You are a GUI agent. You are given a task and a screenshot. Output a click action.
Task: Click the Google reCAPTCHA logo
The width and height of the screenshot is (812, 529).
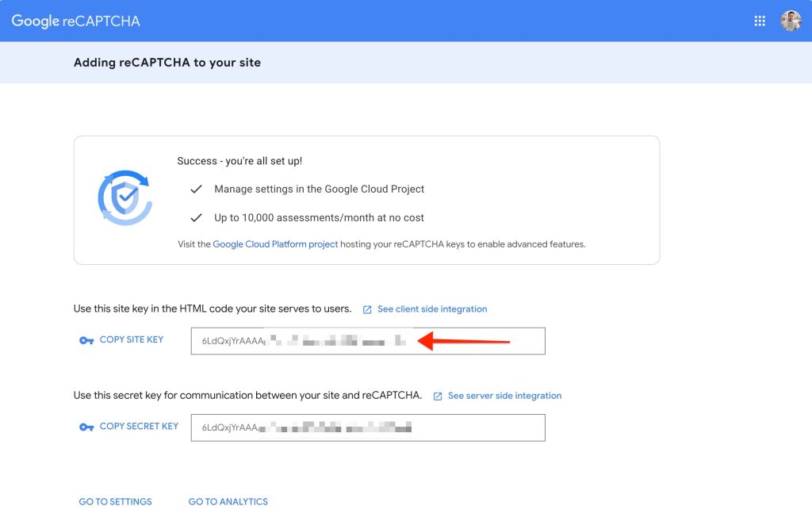[x=75, y=21]
